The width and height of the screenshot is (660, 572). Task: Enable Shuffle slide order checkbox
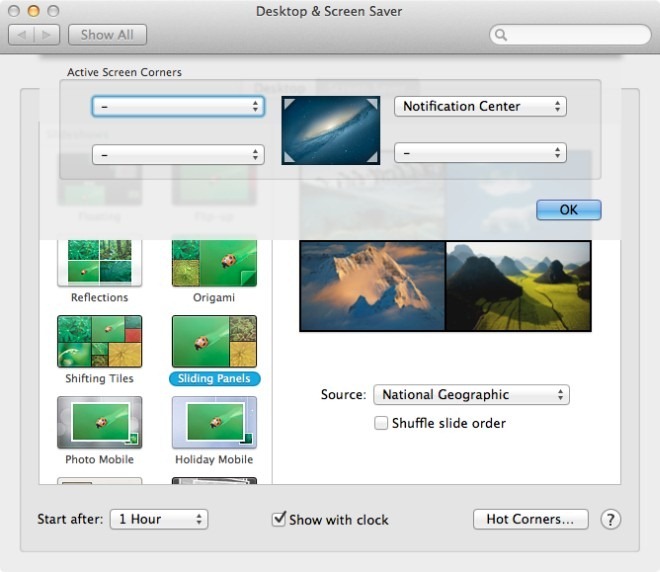[x=381, y=423]
